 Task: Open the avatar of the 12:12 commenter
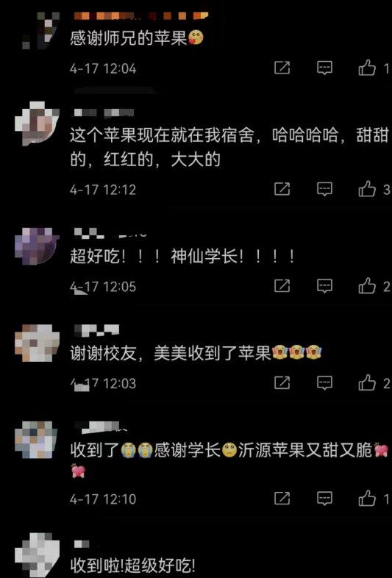(37, 124)
